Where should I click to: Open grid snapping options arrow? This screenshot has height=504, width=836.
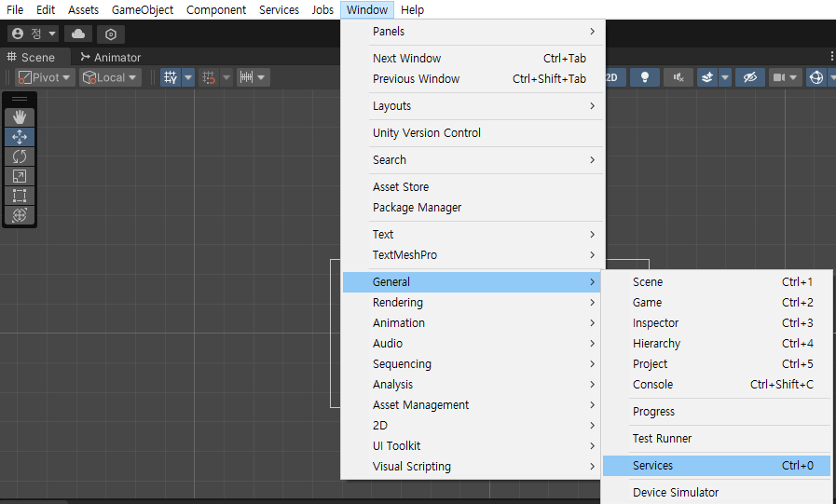click(x=188, y=77)
